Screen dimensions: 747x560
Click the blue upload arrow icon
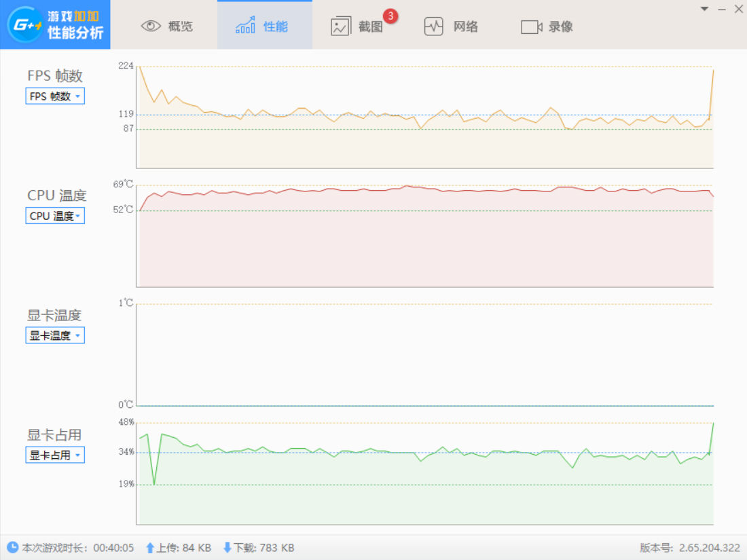150,548
